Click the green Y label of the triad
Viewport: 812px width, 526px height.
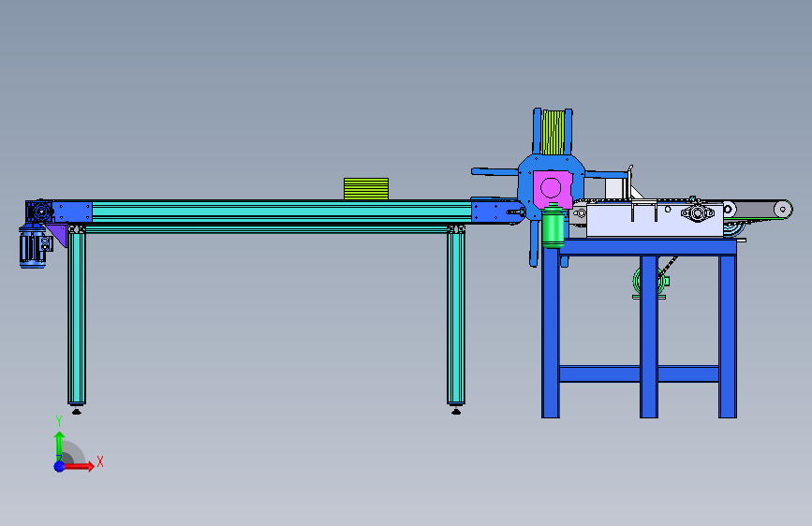[59, 421]
